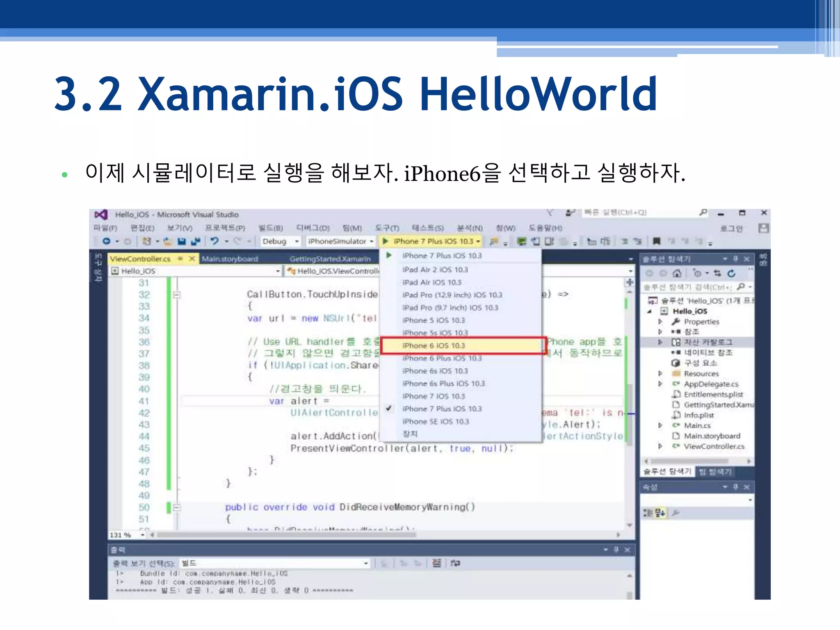Collapse the Hello_iOS project node

click(650, 311)
